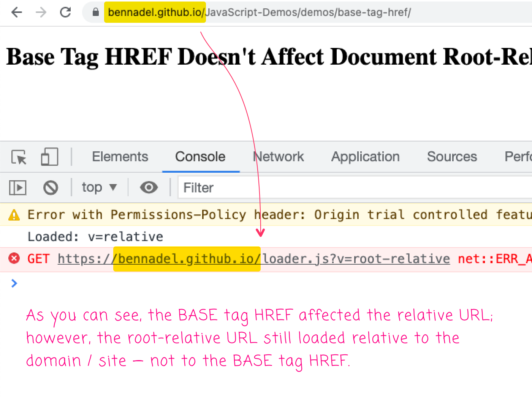Switch to the Application tab

click(x=365, y=157)
